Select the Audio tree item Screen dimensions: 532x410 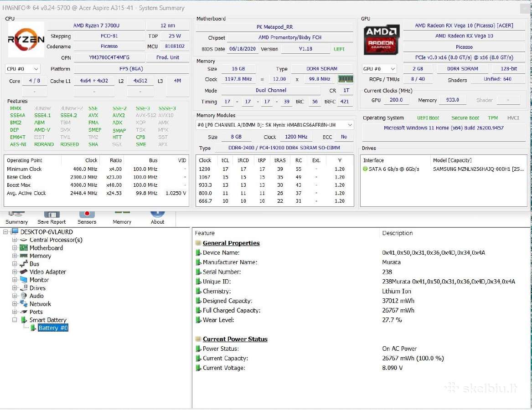pyautogui.click(x=36, y=296)
